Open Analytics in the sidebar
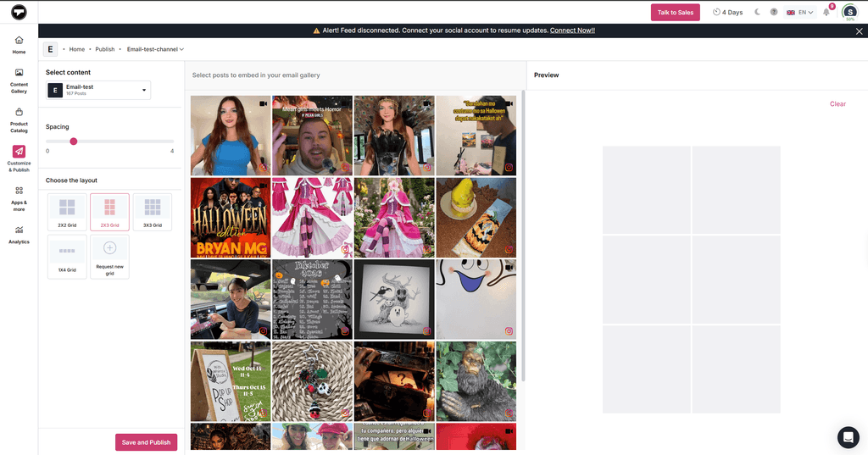The height and width of the screenshot is (455, 868). click(19, 235)
